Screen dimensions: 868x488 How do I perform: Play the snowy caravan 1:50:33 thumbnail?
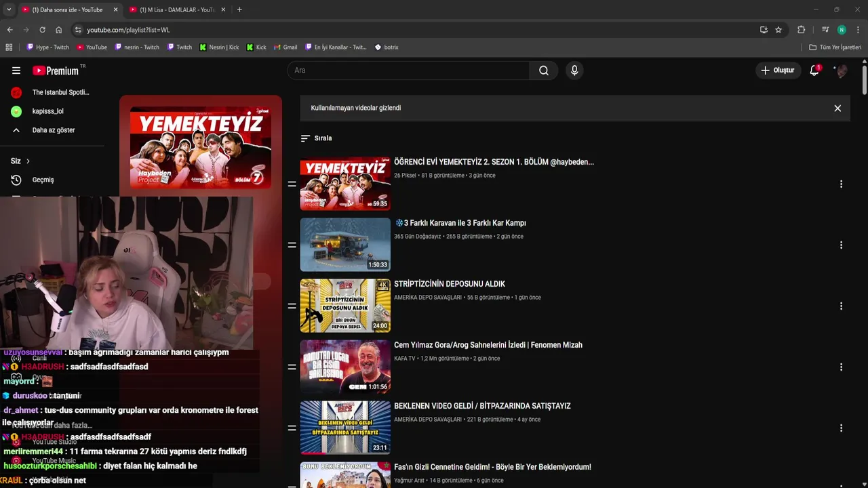pos(345,245)
